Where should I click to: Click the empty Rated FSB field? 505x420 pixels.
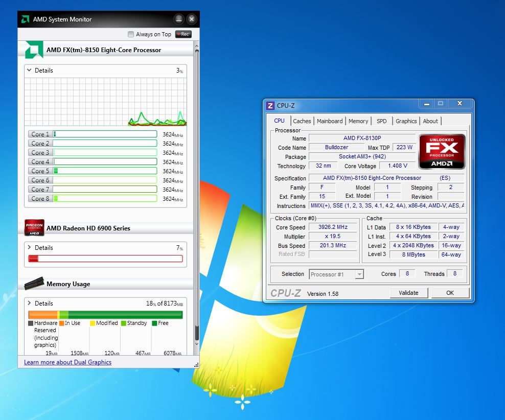tap(333, 254)
